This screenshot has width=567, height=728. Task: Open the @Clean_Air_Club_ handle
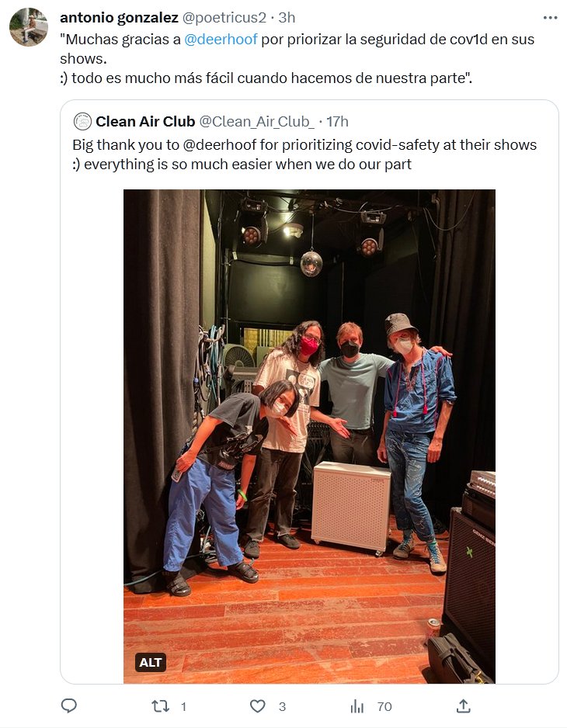pyautogui.click(x=256, y=122)
